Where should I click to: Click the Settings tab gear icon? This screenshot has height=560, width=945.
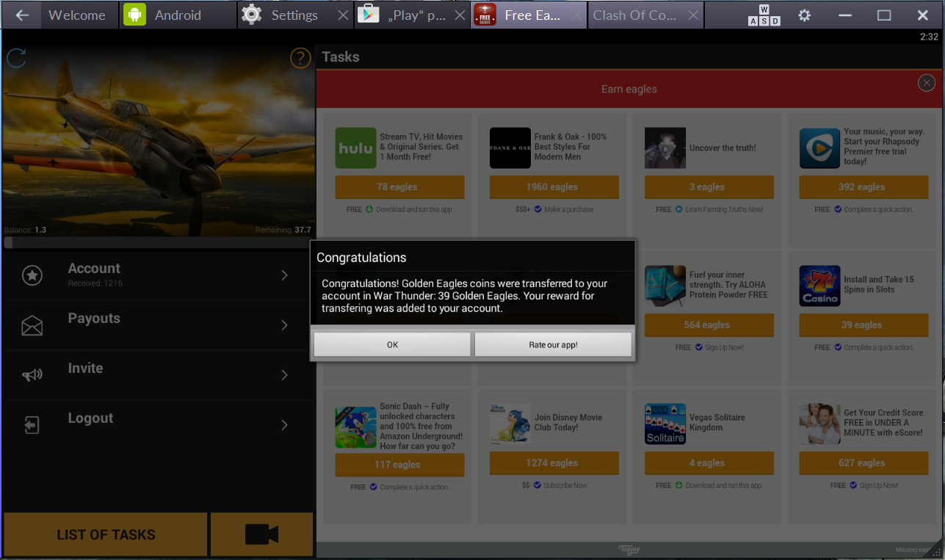[x=252, y=15]
